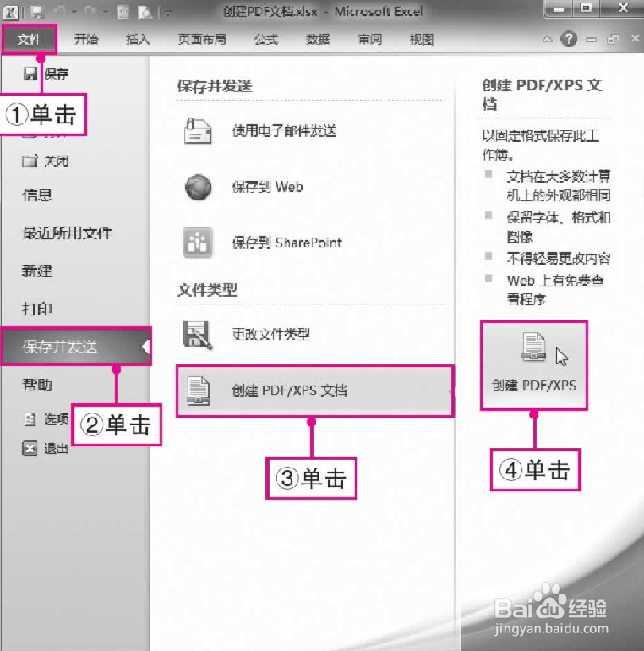
Task: Click the redo icon in quick access toolbar
Action: click(90, 12)
